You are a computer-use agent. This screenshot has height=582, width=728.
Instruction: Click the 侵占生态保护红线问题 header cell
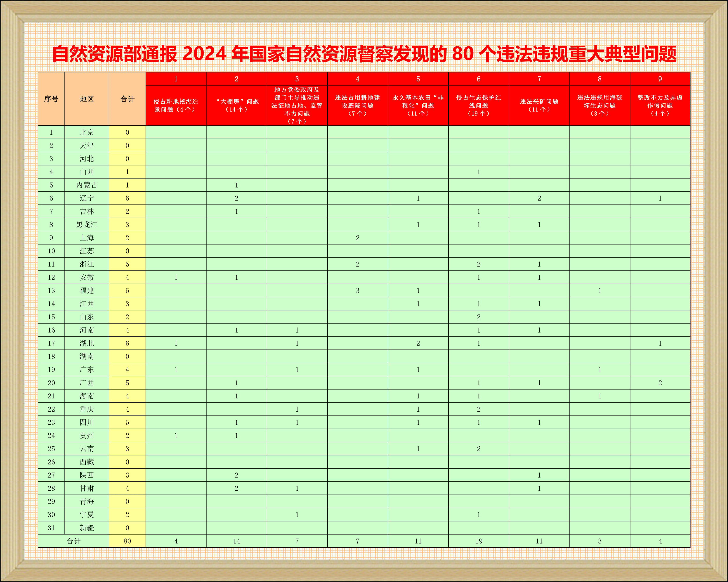(478, 105)
